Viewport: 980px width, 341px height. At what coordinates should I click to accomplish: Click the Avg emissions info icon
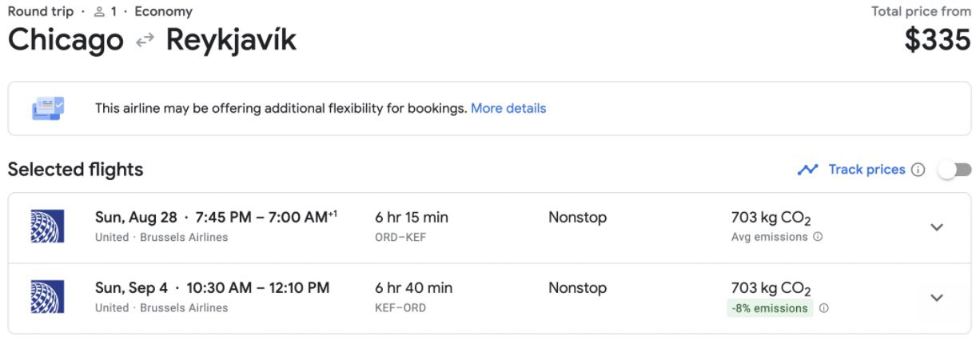[818, 237]
